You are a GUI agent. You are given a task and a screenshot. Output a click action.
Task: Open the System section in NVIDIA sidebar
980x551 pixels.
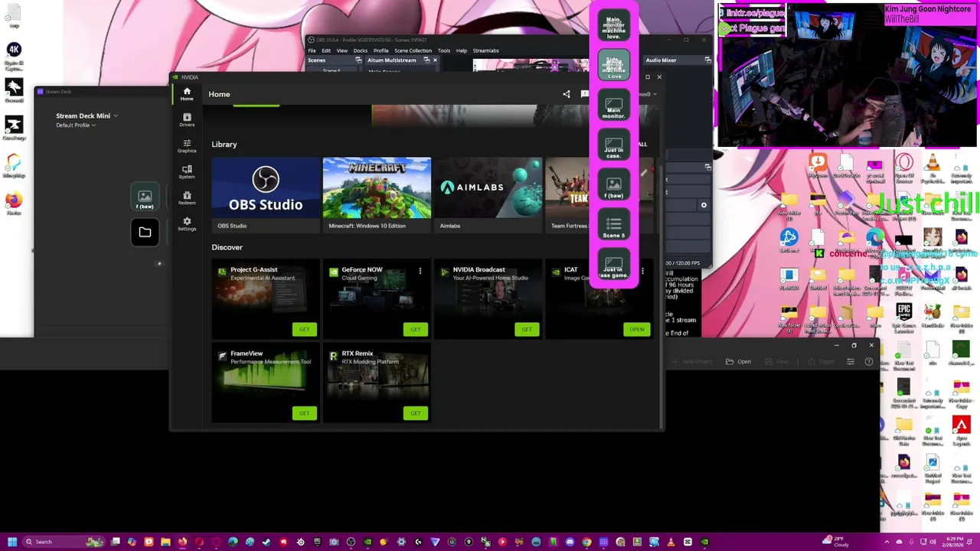pyautogui.click(x=187, y=172)
